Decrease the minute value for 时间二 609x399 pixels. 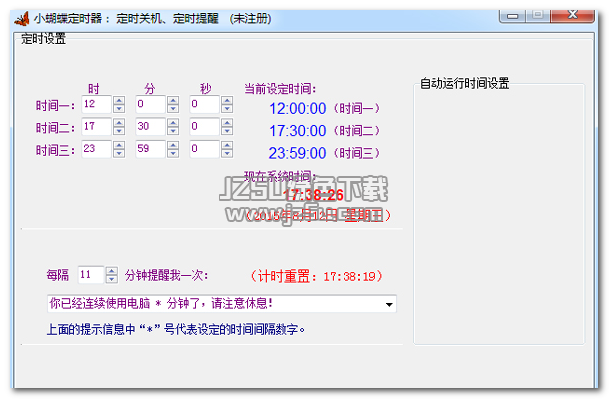click(173, 131)
